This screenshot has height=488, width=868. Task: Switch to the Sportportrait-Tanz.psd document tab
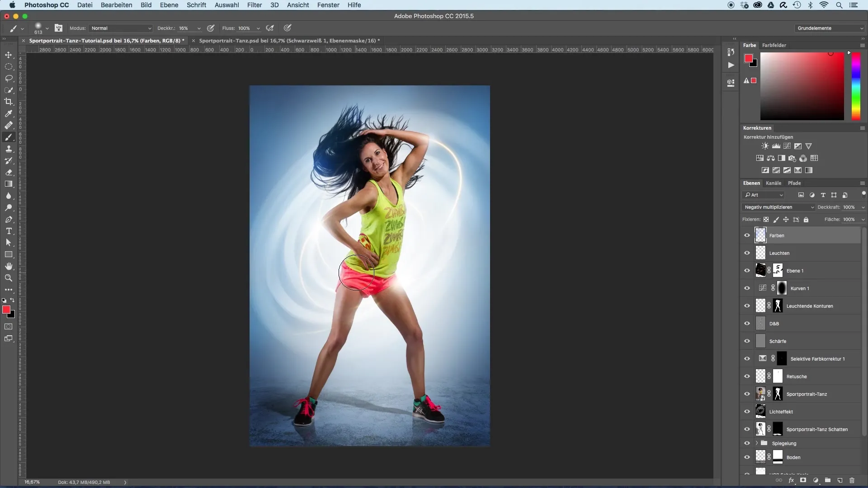[289, 41]
